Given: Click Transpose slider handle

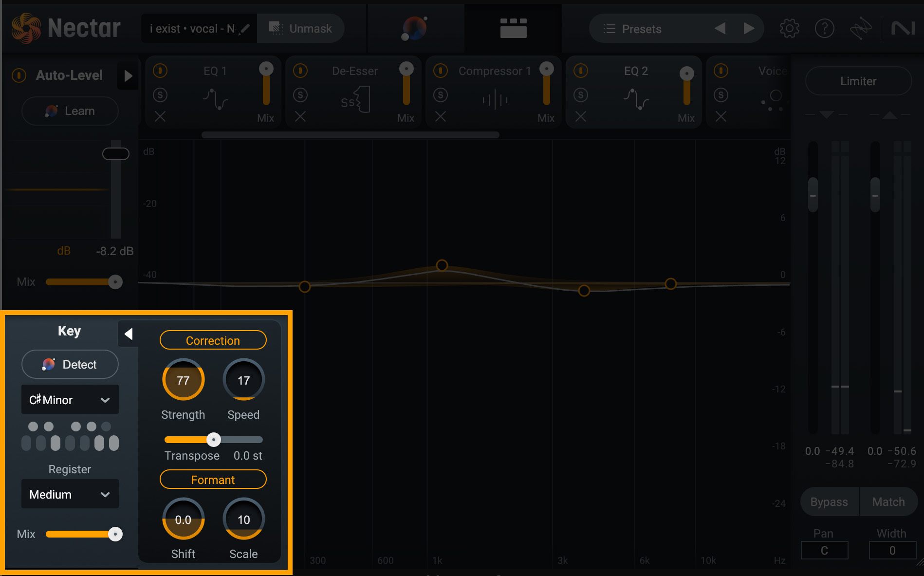Looking at the screenshot, I should coord(213,440).
